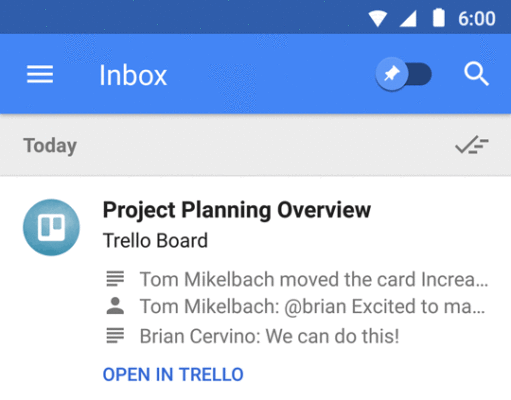Tap the search magnifier icon
The image size is (511, 400).
[x=477, y=74]
